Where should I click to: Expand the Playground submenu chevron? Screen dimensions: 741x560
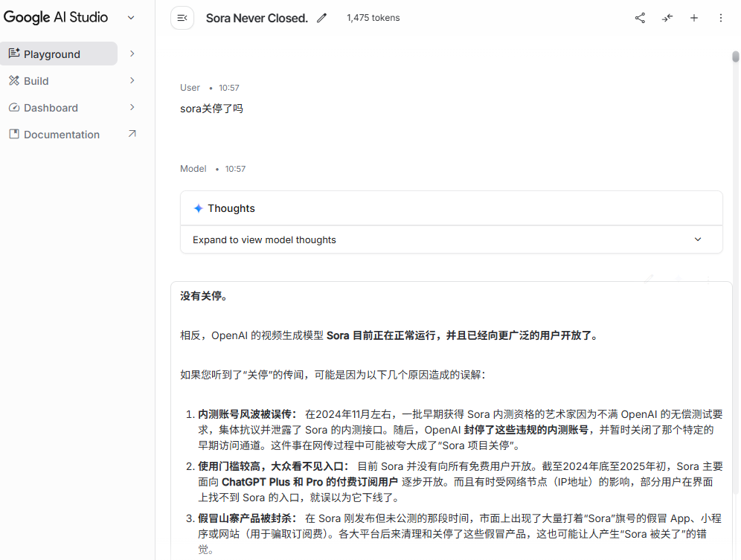[132, 54]
